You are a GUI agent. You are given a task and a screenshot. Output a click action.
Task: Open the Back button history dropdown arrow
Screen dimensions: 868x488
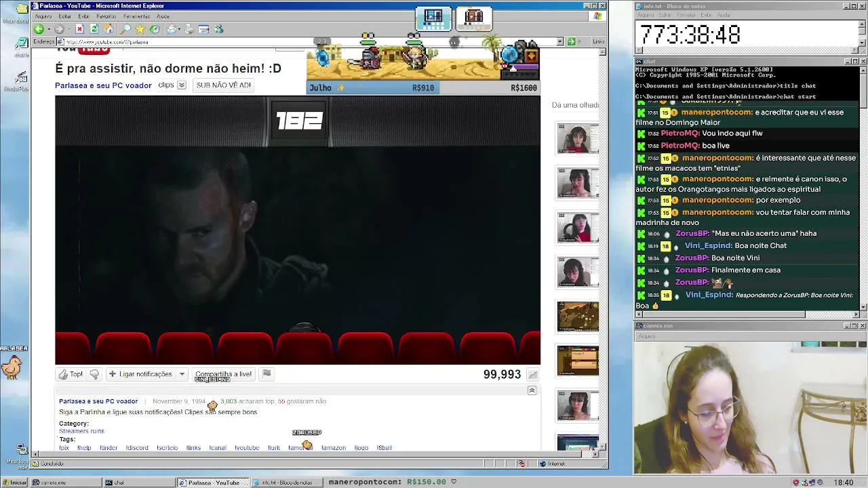tap(47, 29)
